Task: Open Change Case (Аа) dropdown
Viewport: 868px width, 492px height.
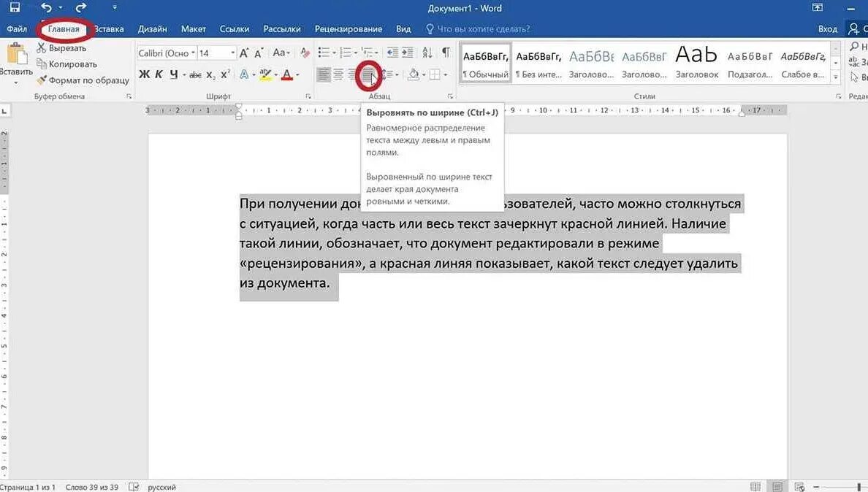Action: coord(281,53)
